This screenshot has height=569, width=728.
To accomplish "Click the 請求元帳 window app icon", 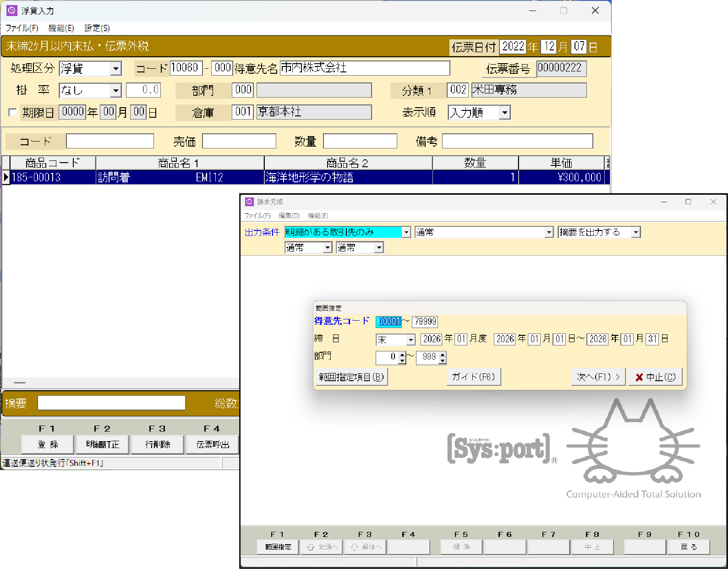I will pyautogui.click(x=249, y=202).
